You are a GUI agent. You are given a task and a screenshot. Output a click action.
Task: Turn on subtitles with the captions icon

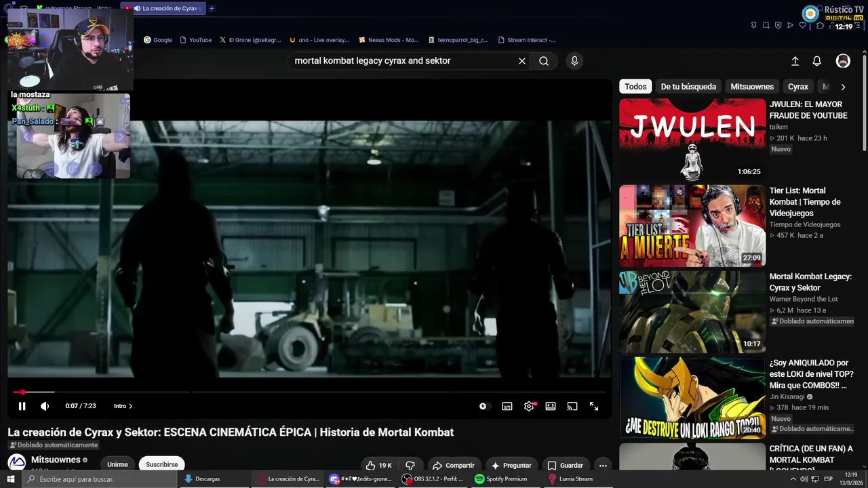(x=507, y=406)
